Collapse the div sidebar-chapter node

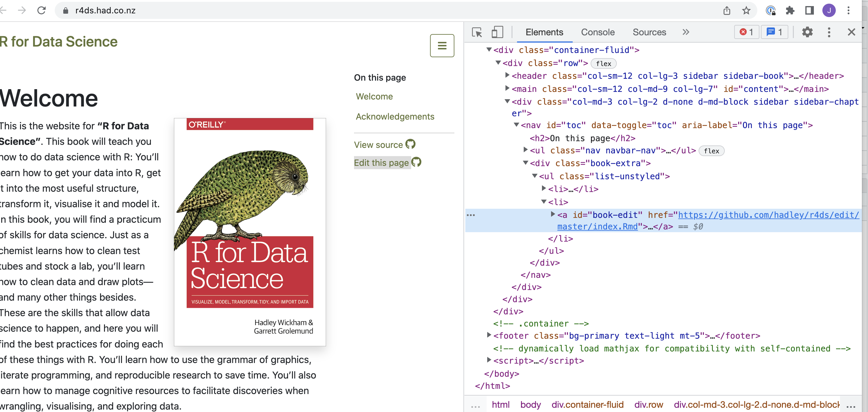[507, 101]
